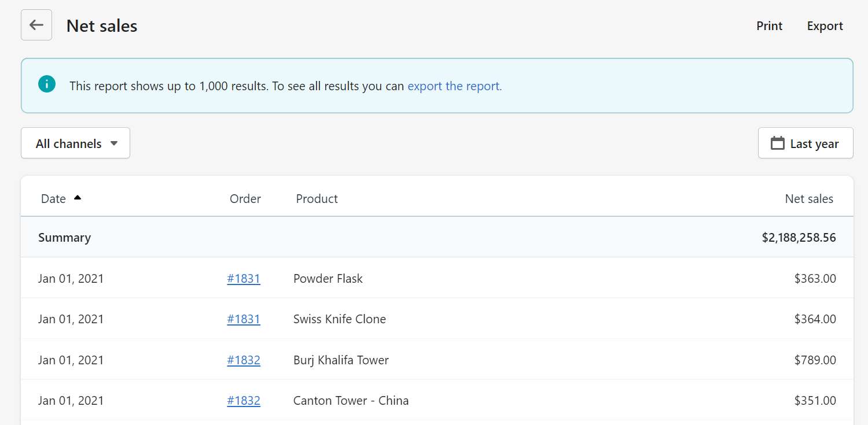The height and width of the screenshot is (425, 868).
Task: Click the Canton Tower - China product name
Action: click(x=351, y=401)
